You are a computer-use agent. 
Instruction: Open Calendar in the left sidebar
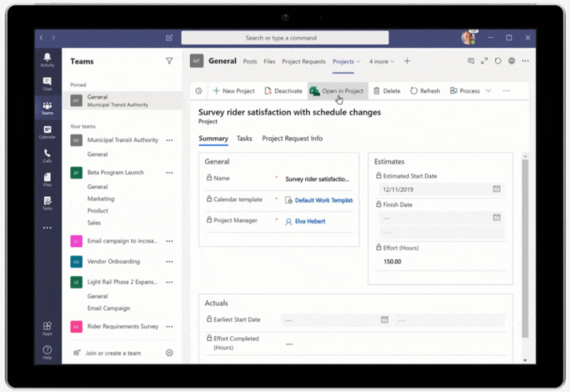[47, 132]
